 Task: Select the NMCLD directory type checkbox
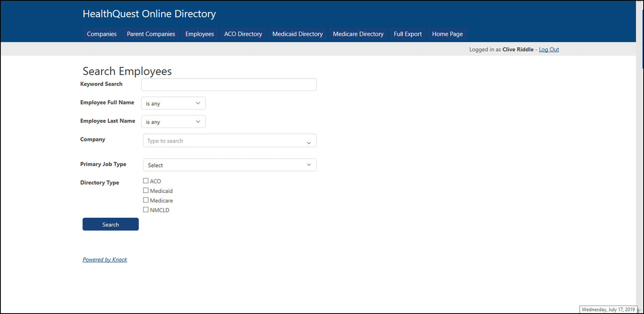(146, 210)
